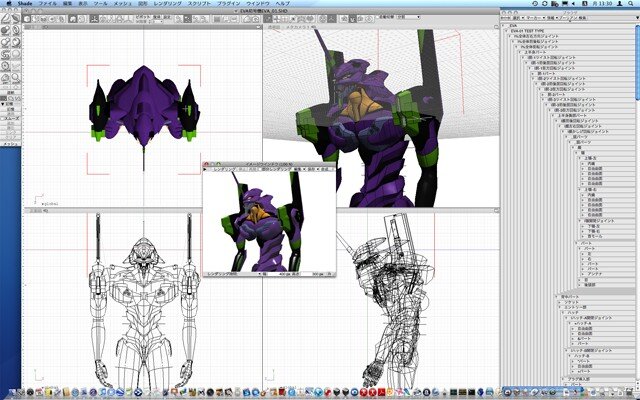Collapse the EVA-01 TEST TYPE node

point(507,31)
